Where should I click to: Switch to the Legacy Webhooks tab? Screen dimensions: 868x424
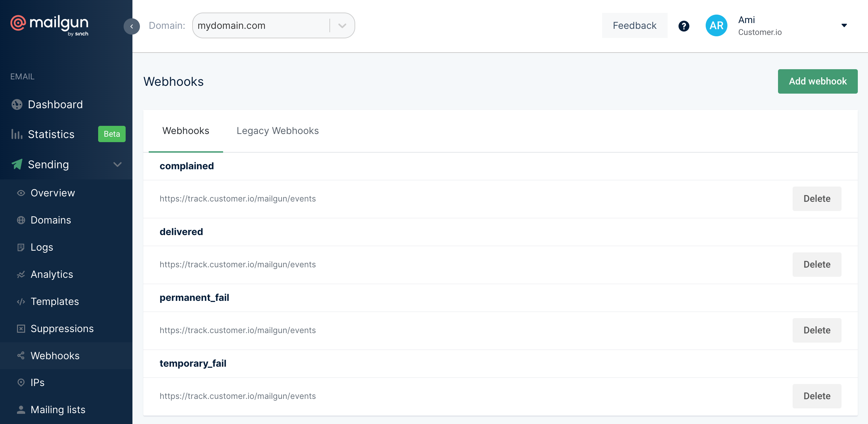[x=277, y=131]
